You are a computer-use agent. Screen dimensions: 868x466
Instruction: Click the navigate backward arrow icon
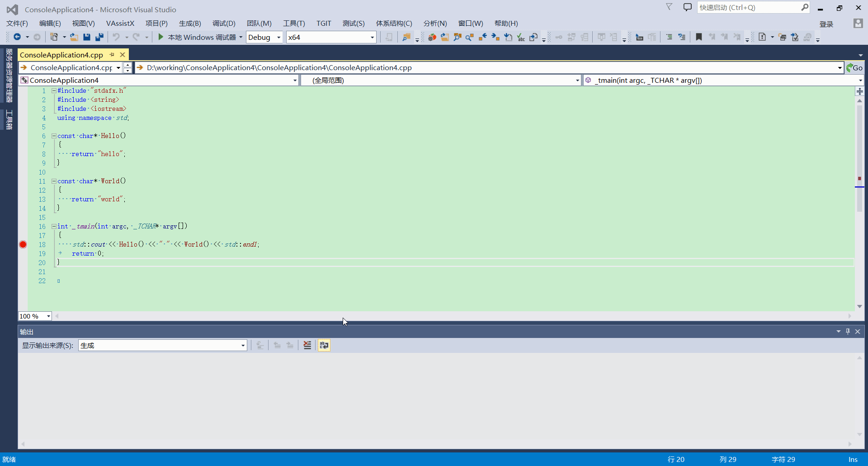click(x=17, y=37)
